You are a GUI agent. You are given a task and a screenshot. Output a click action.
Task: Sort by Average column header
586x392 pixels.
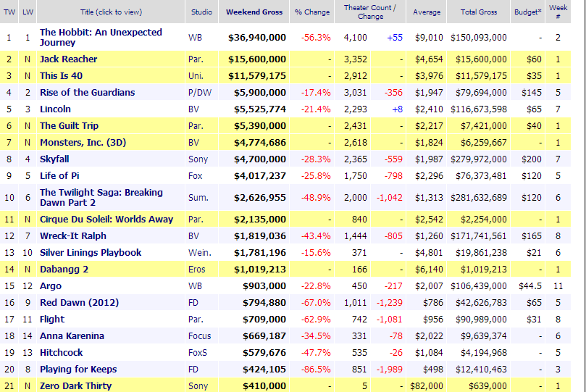pos(427,12)
